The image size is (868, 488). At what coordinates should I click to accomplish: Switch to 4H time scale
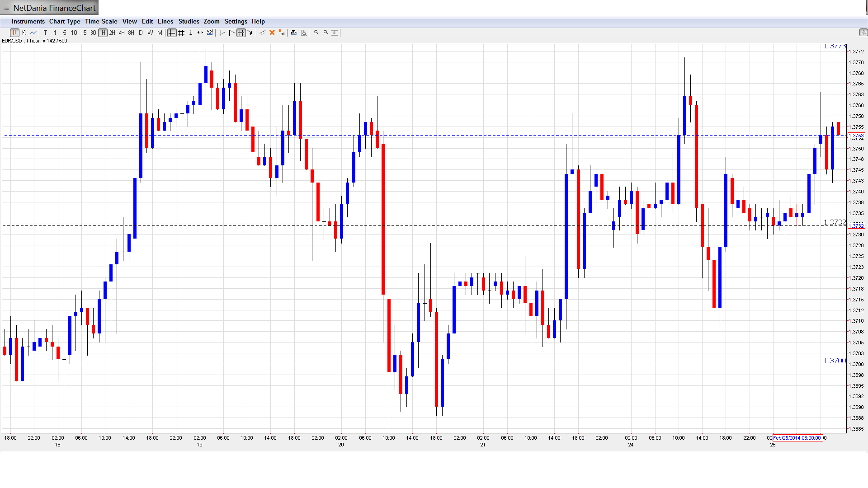pos(122,33)
